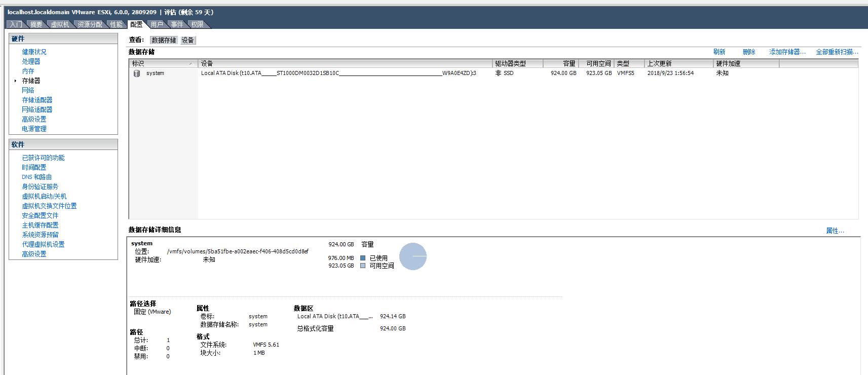Screen dimensions: 868x375
Task: Open 健康状况 hardware page
Action: (34, 52)
